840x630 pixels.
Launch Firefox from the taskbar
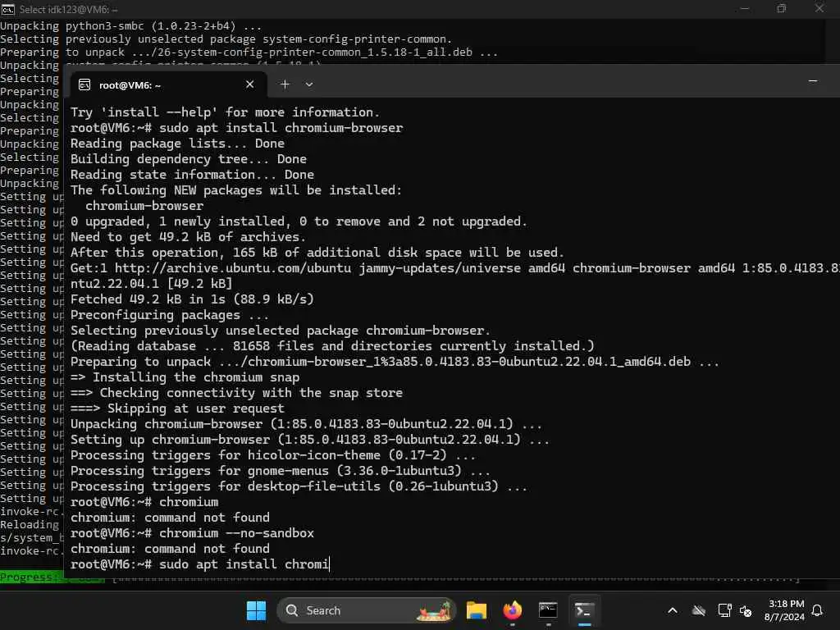(x=512, y=610)
